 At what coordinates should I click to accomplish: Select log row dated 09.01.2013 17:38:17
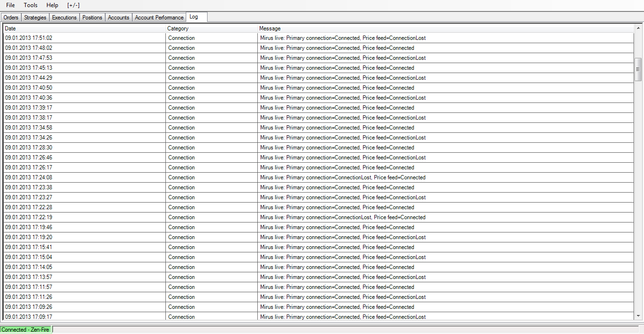[x=318, y=118]
